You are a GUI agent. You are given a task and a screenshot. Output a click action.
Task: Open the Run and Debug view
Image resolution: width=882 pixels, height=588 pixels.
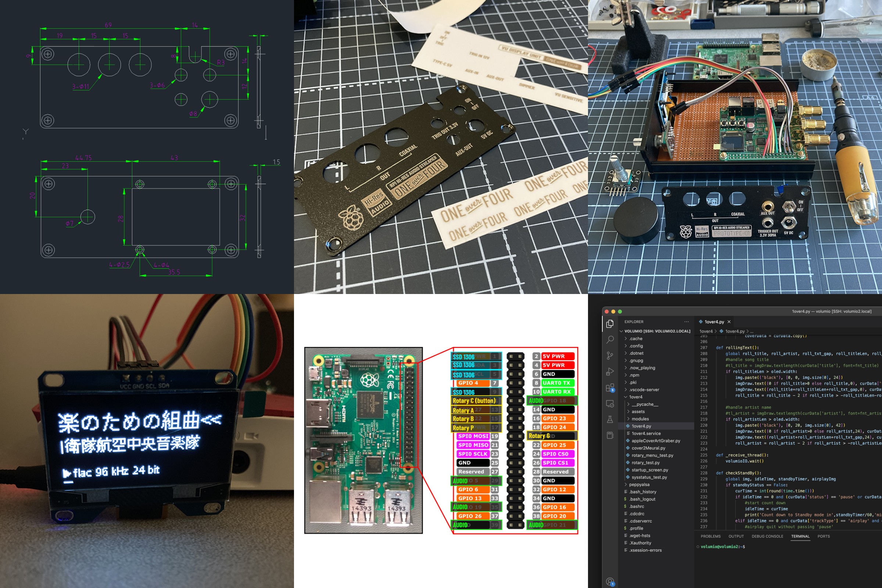610,372
